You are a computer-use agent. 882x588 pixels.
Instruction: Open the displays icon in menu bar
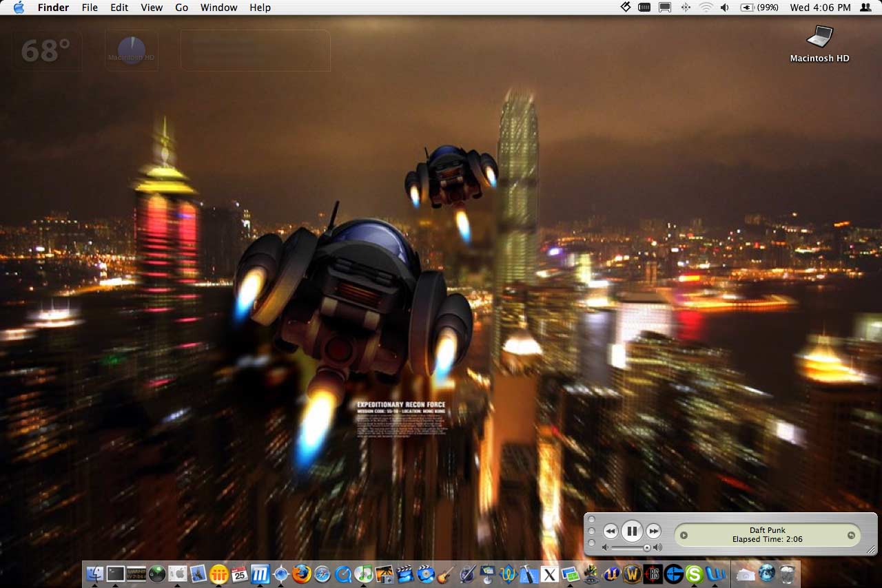pos(665,8)
